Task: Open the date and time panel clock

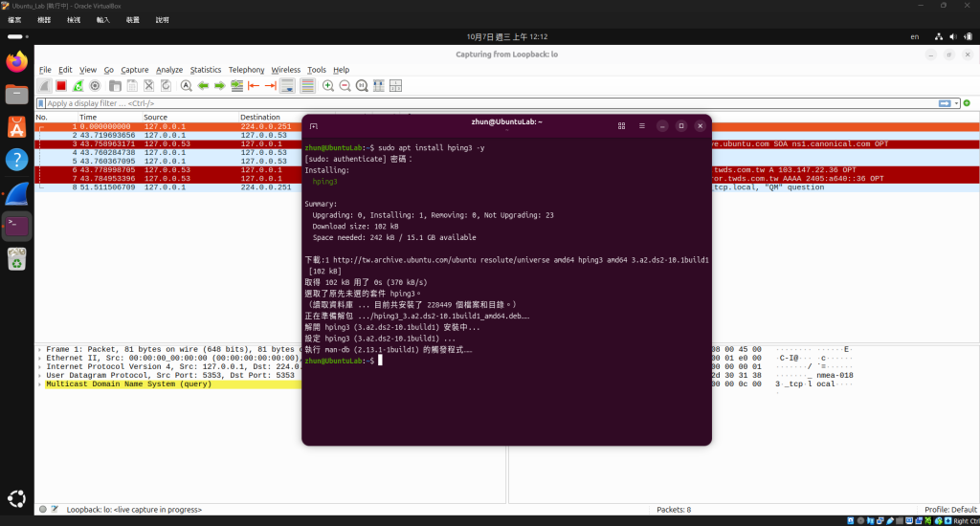Action: tap(507, 37)
